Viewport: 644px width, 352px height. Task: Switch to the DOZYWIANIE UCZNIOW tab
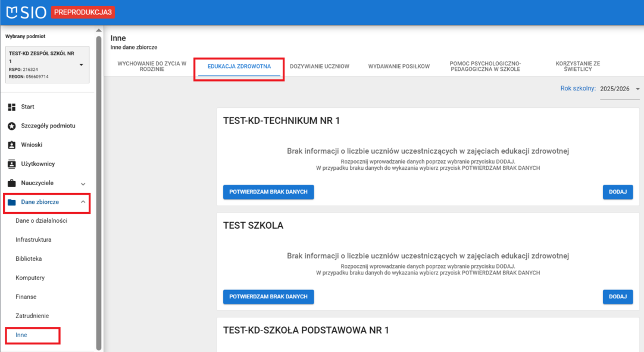click(320, 67)
